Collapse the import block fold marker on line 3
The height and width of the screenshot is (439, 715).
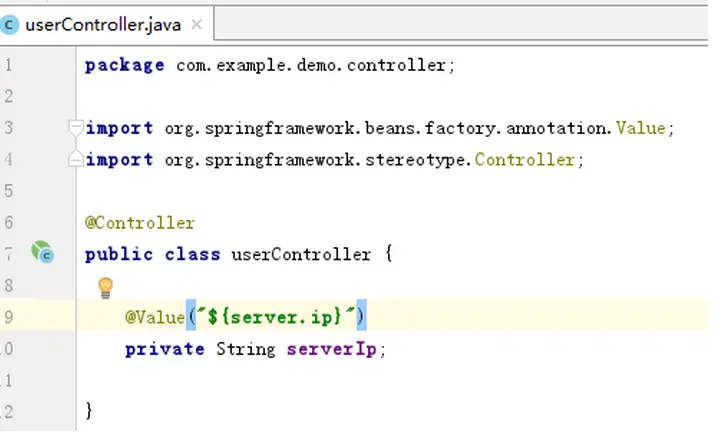click(x=75, y=128)
